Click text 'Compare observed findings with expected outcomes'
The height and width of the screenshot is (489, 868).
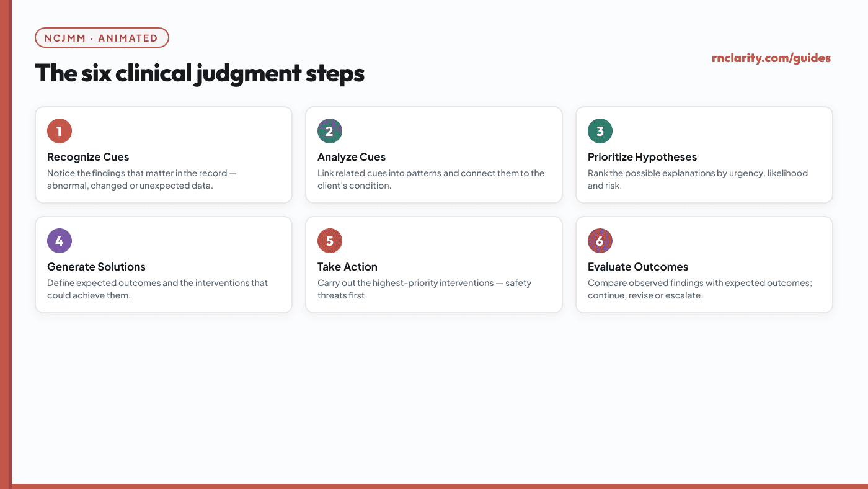pyautogui.click(x=700, y=283)
